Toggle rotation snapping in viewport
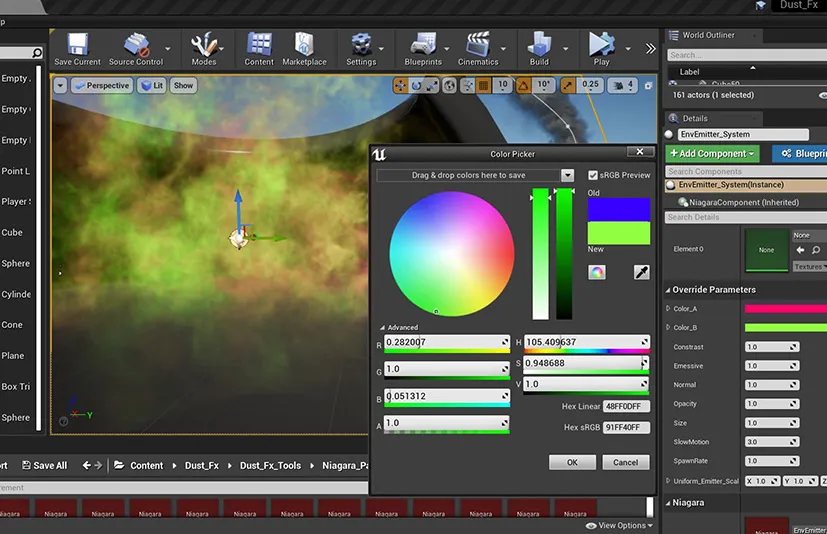The height and width of the screenshot is (534, 827). [523, 85]
